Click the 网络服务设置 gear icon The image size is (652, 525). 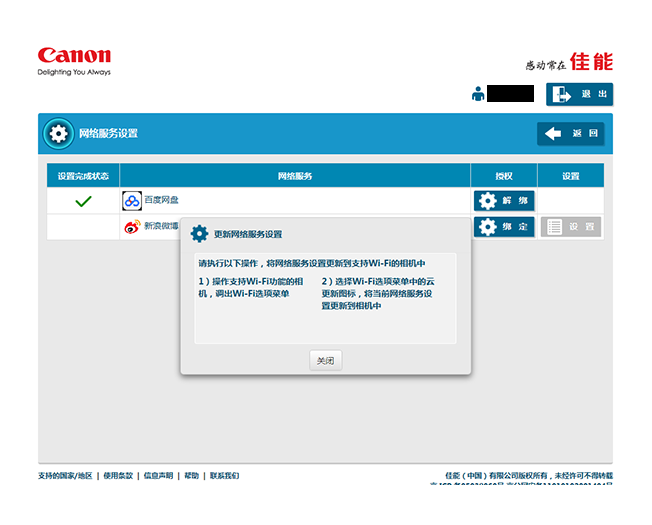coord(58,133)
